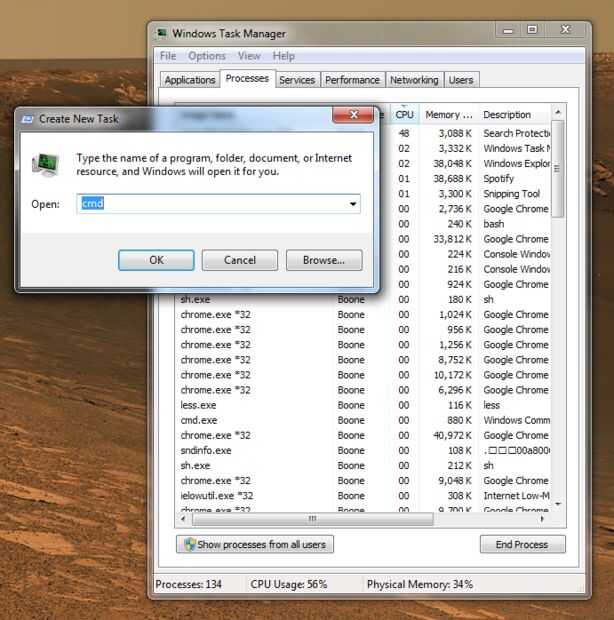Open the Options menu

coord(207,56)
